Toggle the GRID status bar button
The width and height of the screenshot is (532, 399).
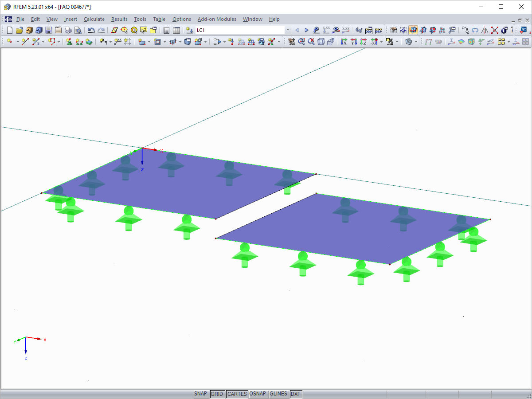click(x=217, y=394)
